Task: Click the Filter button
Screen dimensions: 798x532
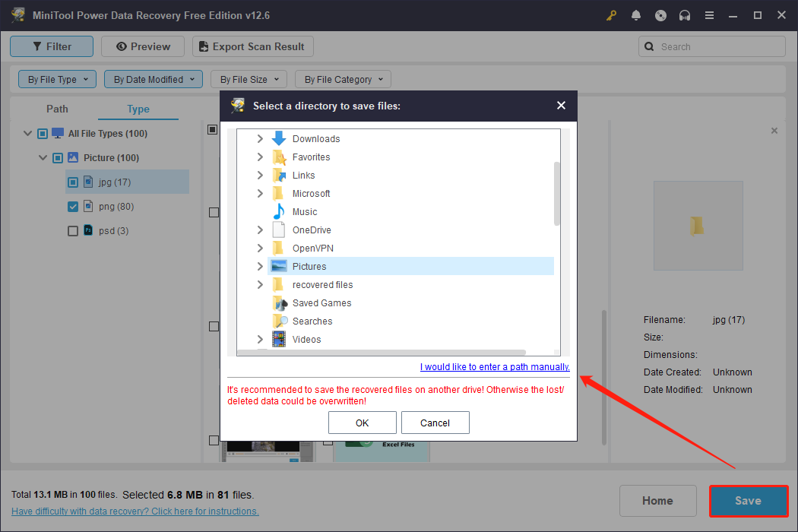Action: (x=52, y=46)
